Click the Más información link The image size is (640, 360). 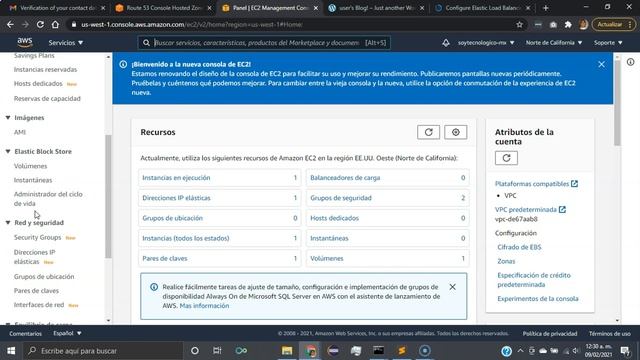click(x=204, y=306)
